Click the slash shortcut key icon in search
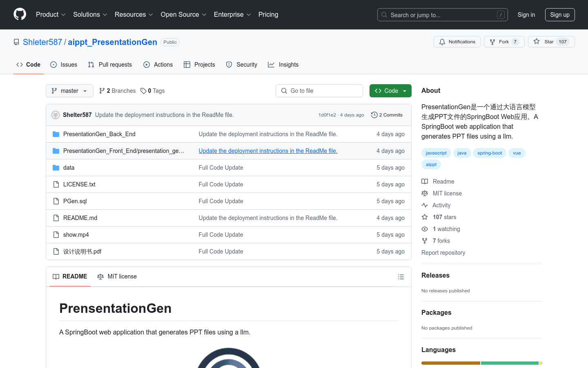The height and width of the screenshot is (368, 588). pyautogui.click(x=501, y=15)
